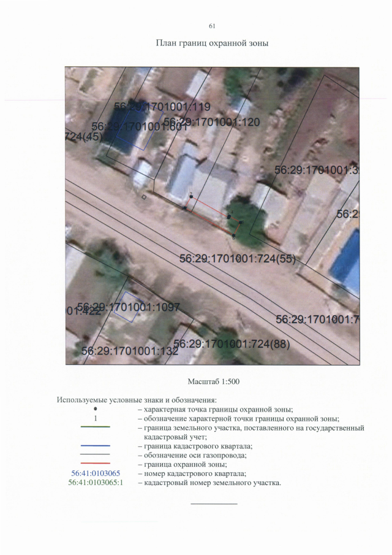Select the map label 56:29:1701001:132
Image resolution: width=392 pixels, height=555 pixels.
coord(129,351)
